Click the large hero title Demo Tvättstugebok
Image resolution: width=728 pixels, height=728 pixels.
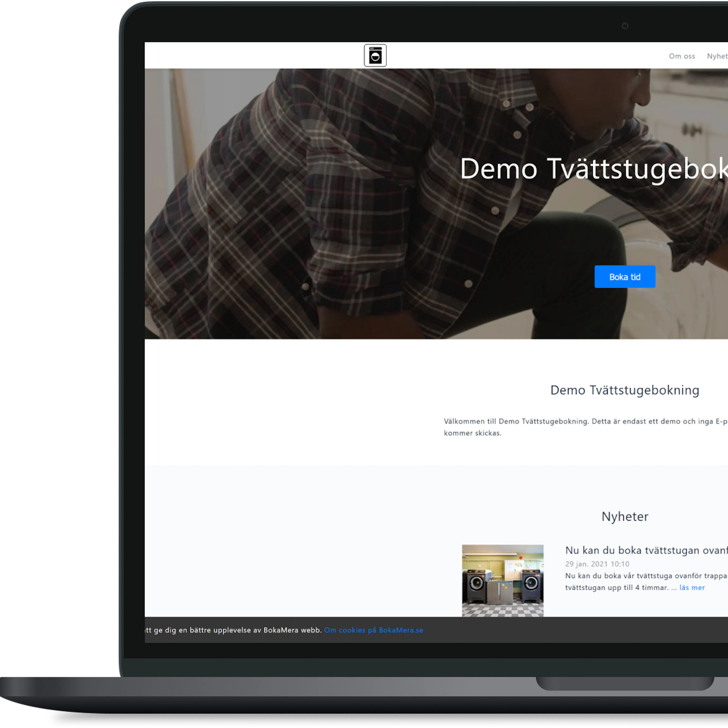[x=594, y=169]
